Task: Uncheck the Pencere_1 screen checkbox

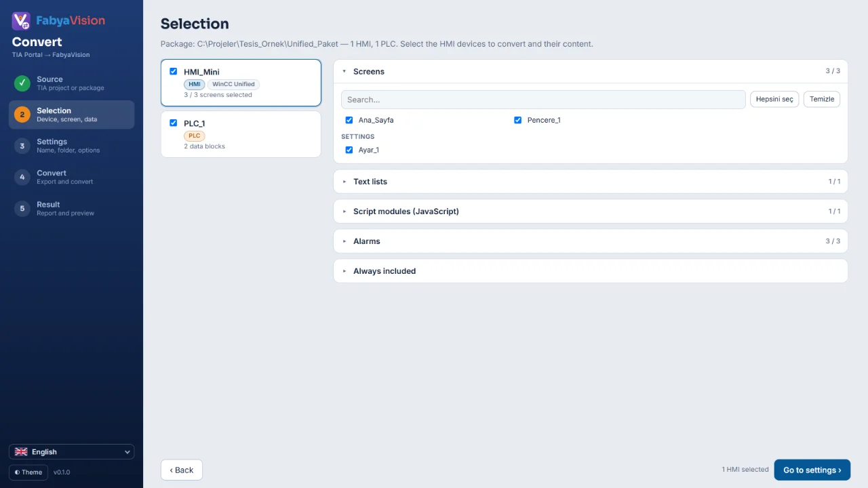Action: [x=518, y=120]
